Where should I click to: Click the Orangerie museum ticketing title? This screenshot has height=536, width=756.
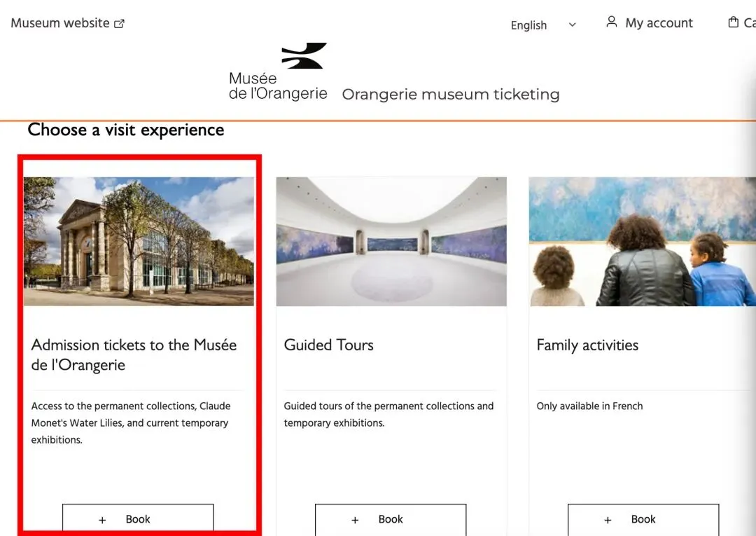(451, 94)
